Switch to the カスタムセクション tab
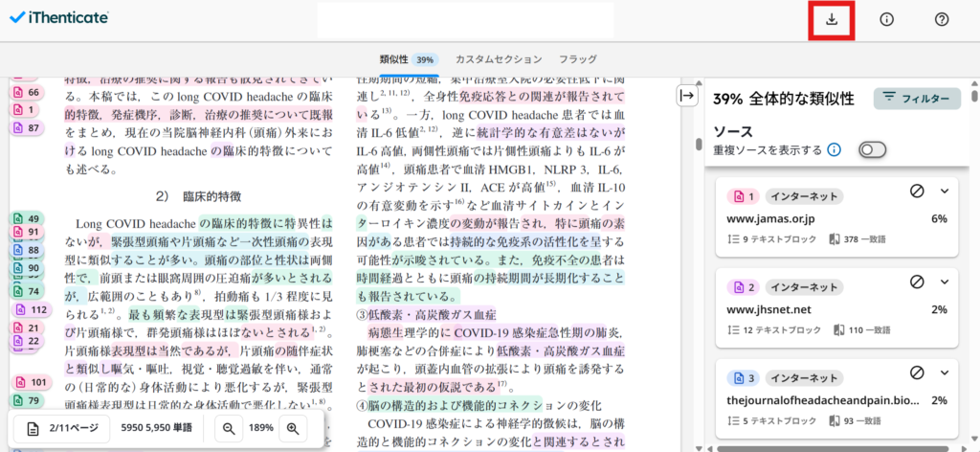Screen dimensions: 980x452 [498, 59]
